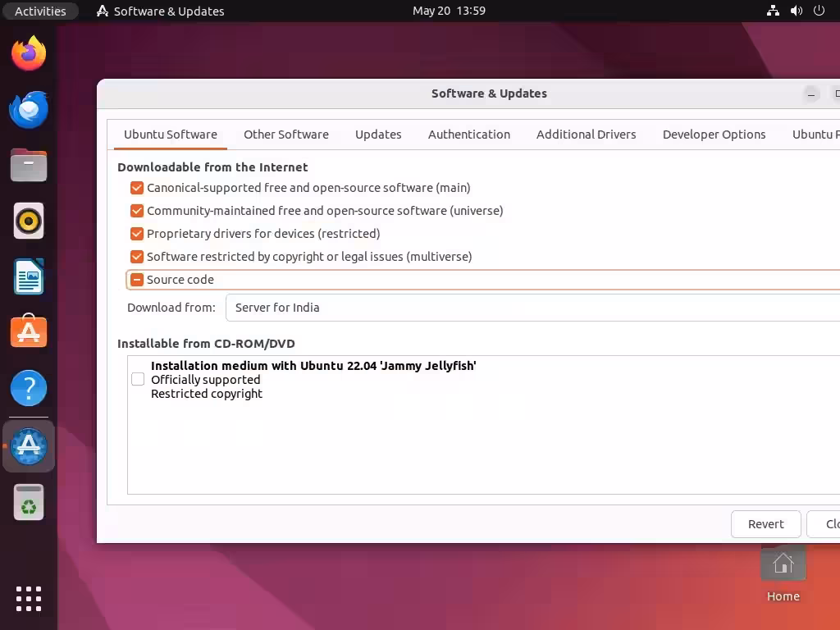The image size is (840, 630).
Task: Switch to the Other Software tab
Action: [x=286, y=135]
